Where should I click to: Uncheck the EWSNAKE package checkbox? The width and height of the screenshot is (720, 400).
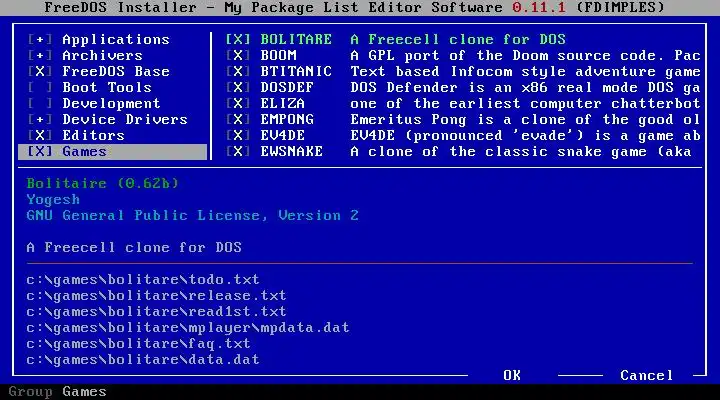click(x=238, y=152)
